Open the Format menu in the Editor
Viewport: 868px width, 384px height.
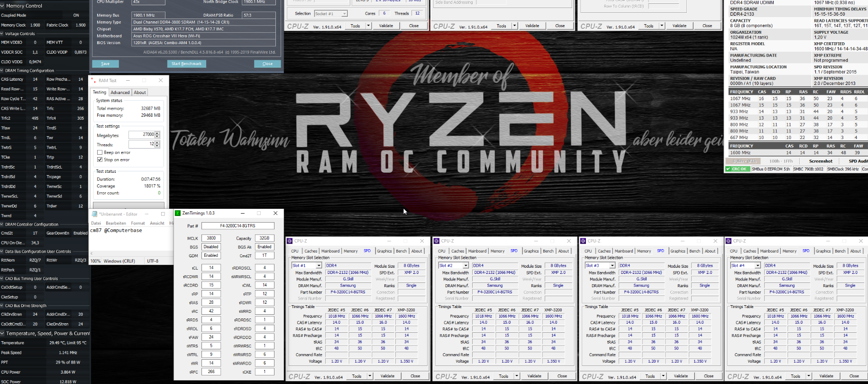(138, 223)
